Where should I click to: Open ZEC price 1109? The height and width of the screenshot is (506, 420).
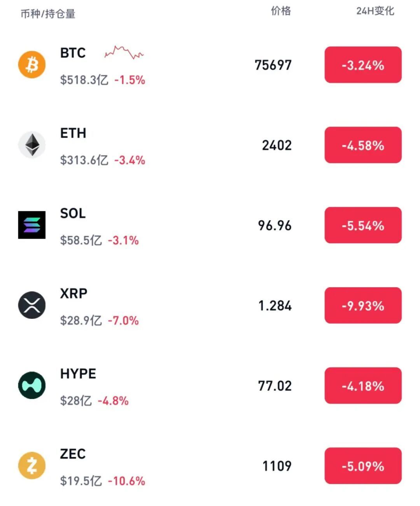coord(277,466)
